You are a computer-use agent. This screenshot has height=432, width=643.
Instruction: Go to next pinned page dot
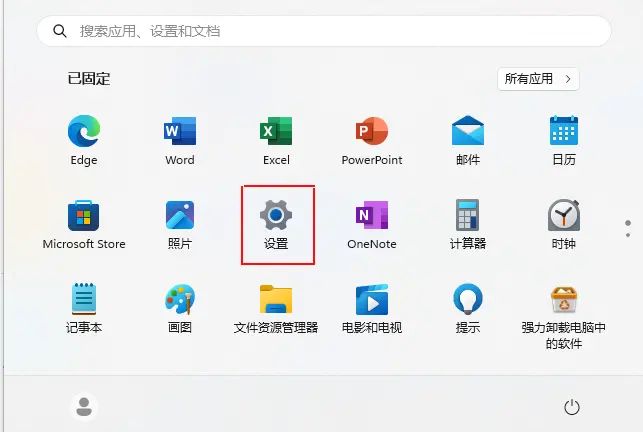pos(628,235)
